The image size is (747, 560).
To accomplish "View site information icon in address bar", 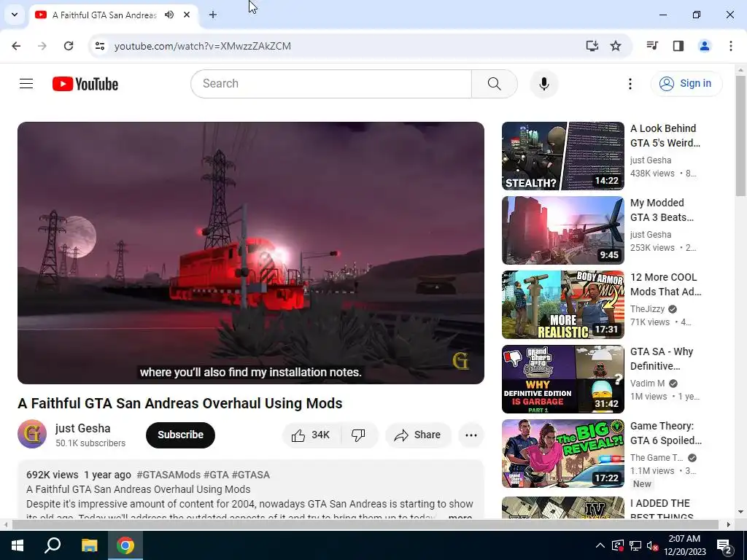I will click(99, 46).
